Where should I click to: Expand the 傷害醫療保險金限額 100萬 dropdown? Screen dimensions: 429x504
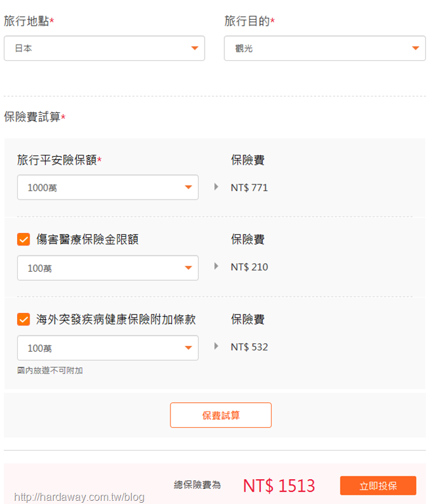click(108, 268)
